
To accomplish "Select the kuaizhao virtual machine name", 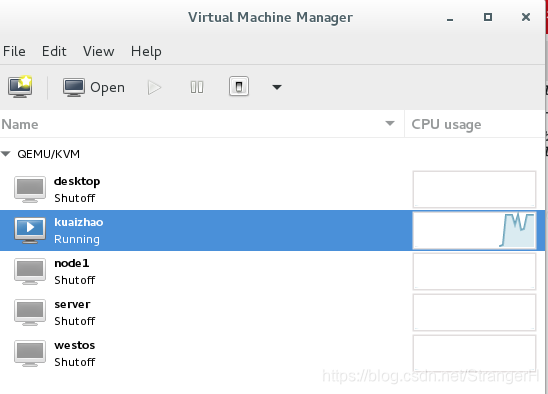I will click(79, 222).
